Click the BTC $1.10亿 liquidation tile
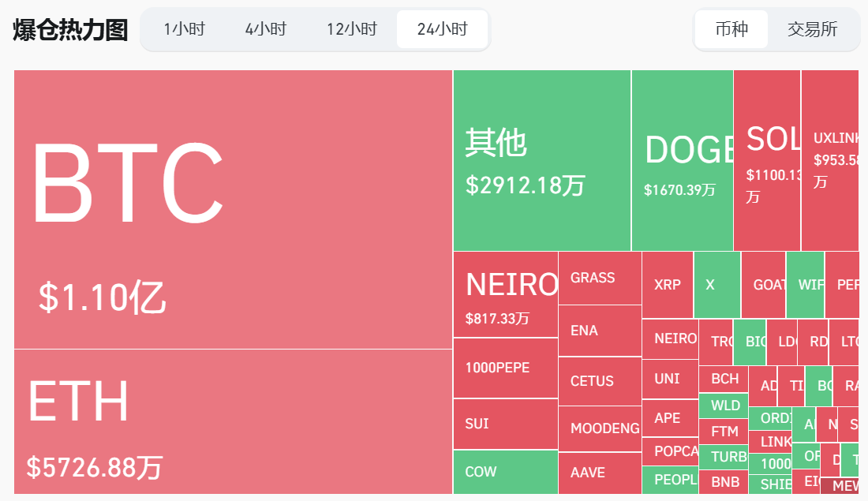The width and height of the screenshot is (868, 501). 233,209
